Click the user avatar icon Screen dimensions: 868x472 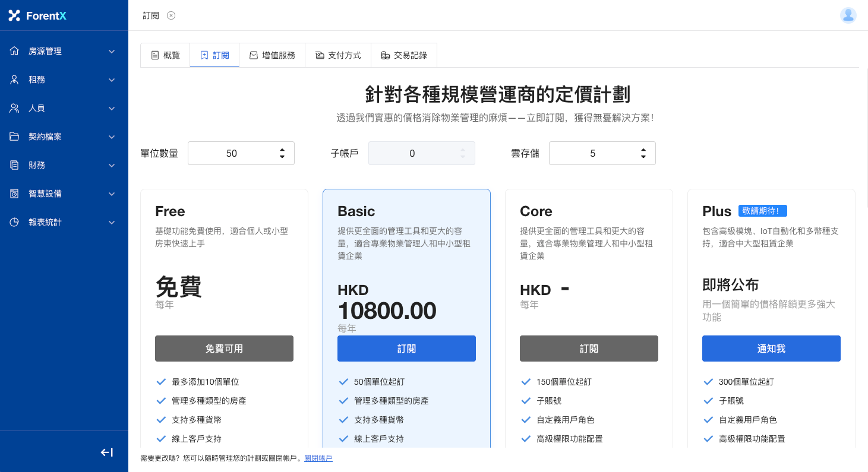[848, 15]
